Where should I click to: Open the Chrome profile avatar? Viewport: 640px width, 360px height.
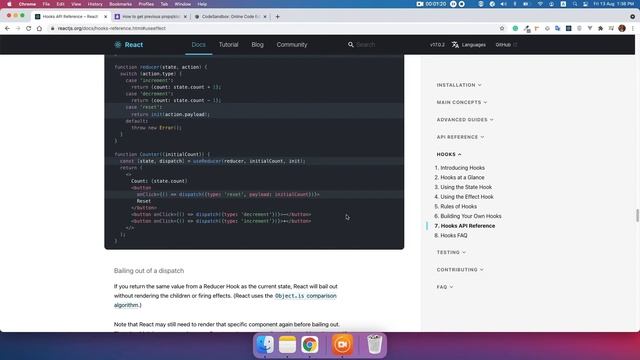point(622,28)
